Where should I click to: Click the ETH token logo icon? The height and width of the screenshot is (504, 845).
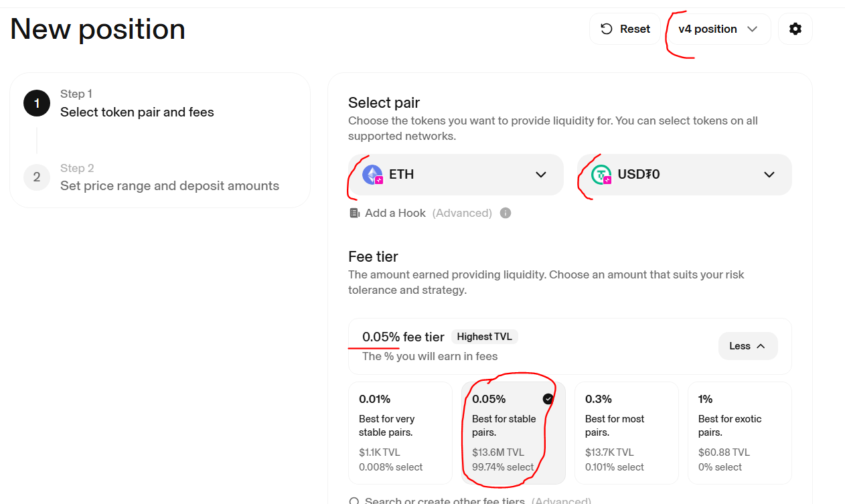[x=372, y=175]
